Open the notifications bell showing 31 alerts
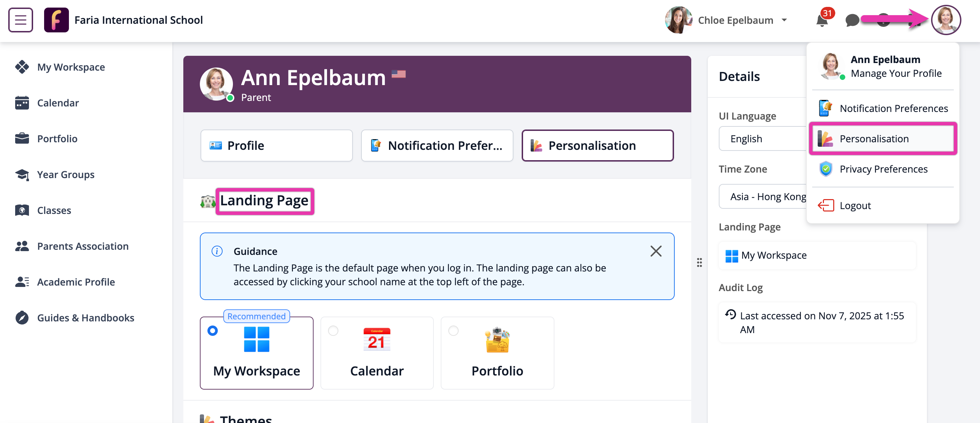Image resolution: width=980 pixels, height=423 pixels. tap(822, 21)
